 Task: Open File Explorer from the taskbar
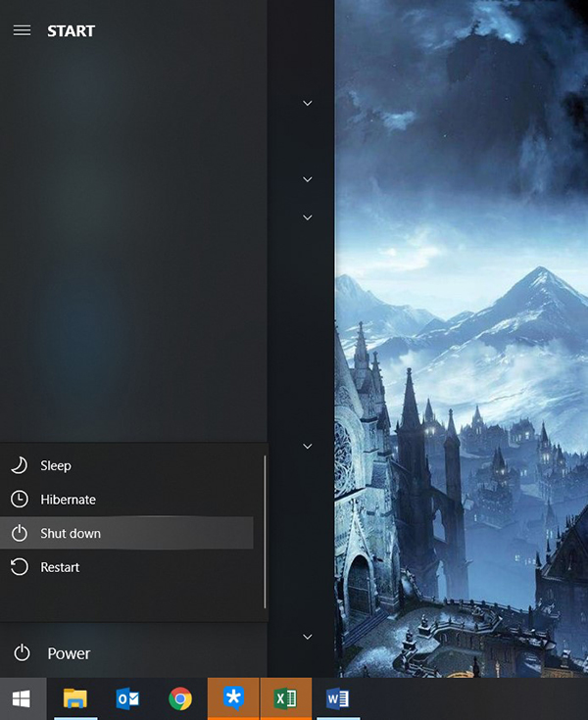(x=75, y=698)
